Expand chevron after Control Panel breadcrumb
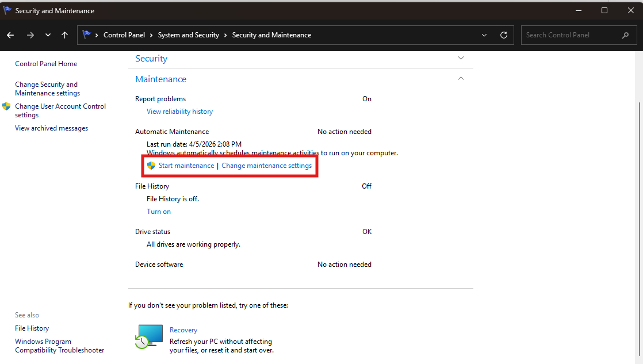The width and height of the screenshot is (643, 364). tap(151, 35)
